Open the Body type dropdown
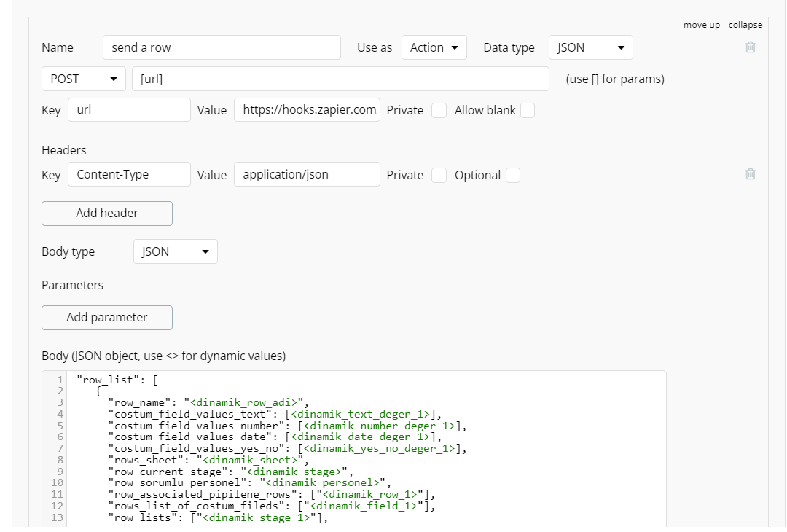 [x=175, y=251]
